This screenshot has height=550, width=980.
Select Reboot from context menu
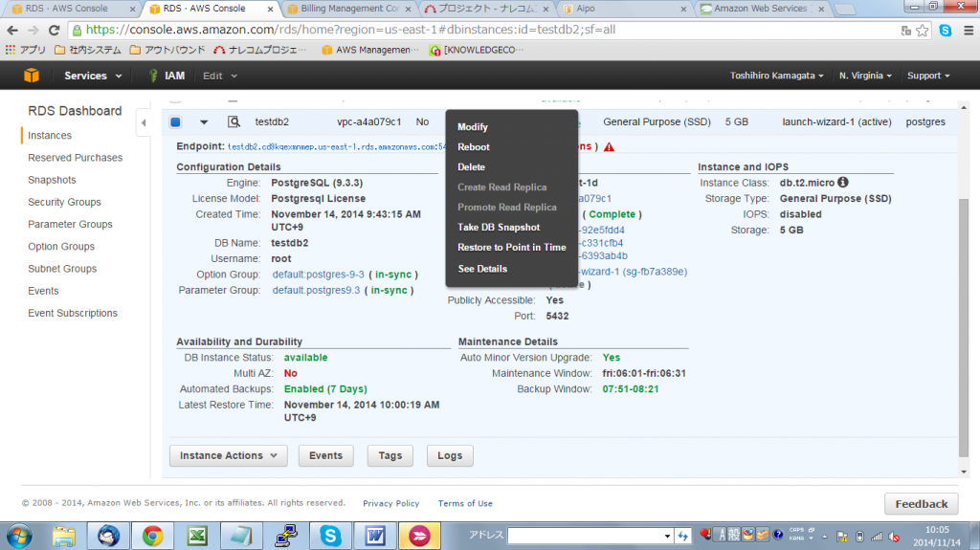[473, 147]
